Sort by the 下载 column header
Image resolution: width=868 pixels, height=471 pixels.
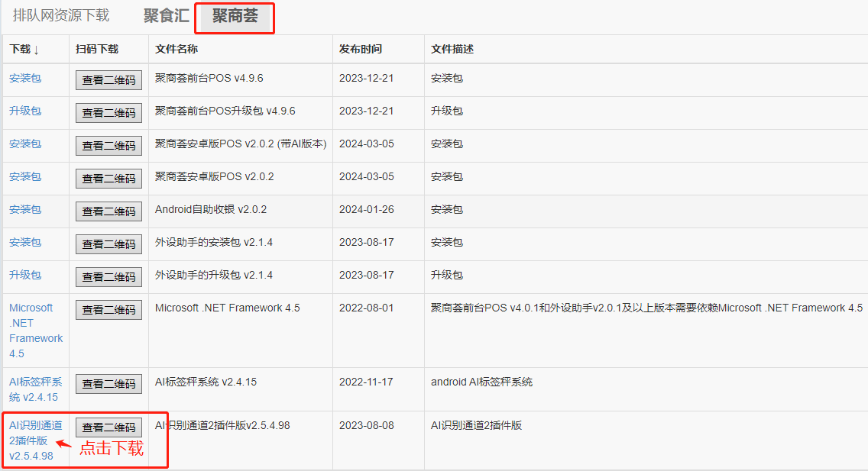[24, 49]
